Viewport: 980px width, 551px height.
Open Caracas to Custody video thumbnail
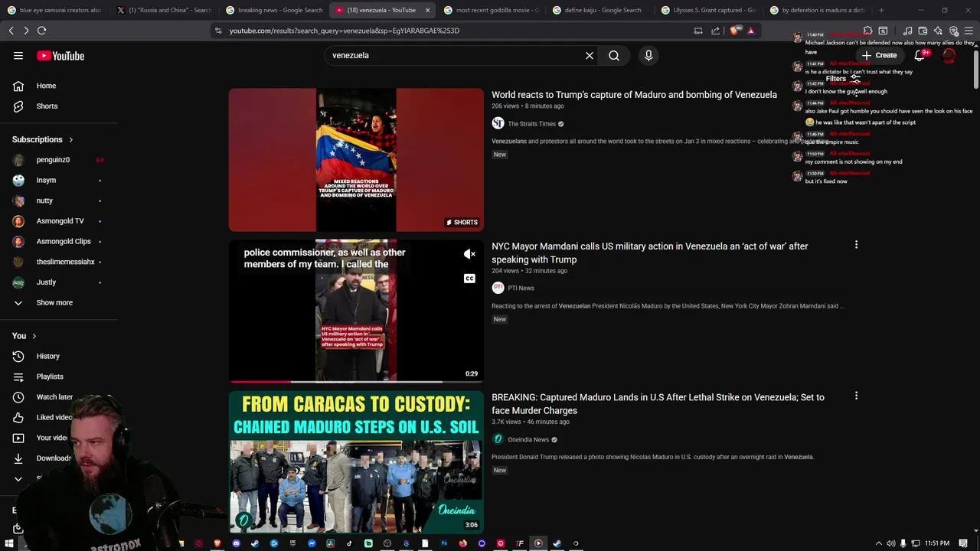coord(356,462)
